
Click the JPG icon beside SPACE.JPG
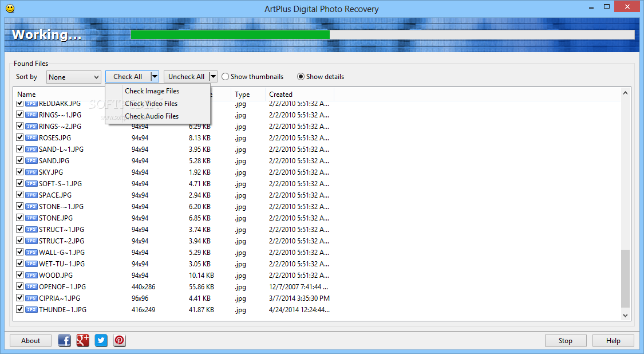(31, 195)
